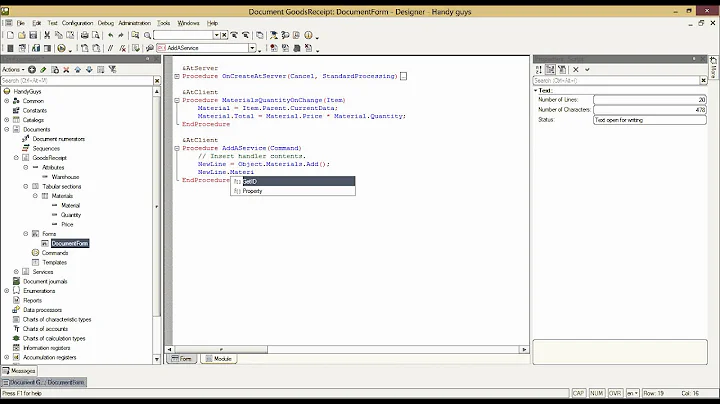The image size is (720, 404).
Task: Add comment slashes to selected lines
Action: [110, 48]
